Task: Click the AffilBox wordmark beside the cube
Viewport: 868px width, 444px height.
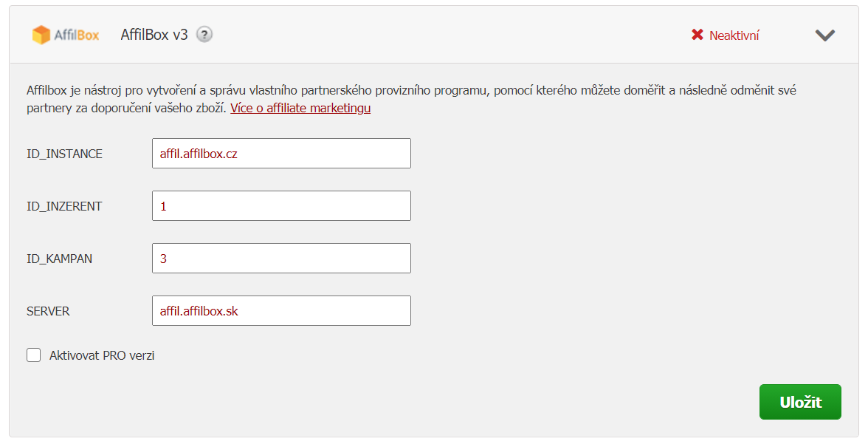Action: (x=77, y=35)
